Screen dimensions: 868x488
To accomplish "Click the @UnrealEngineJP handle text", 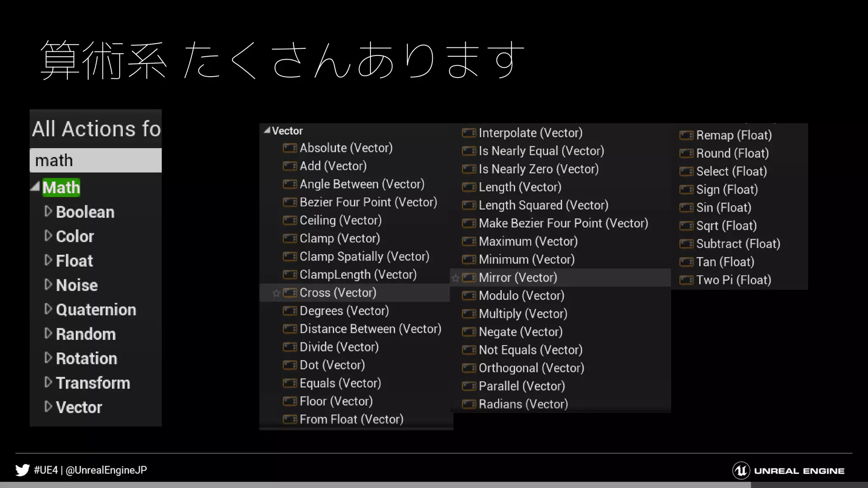I will [106, 470].
